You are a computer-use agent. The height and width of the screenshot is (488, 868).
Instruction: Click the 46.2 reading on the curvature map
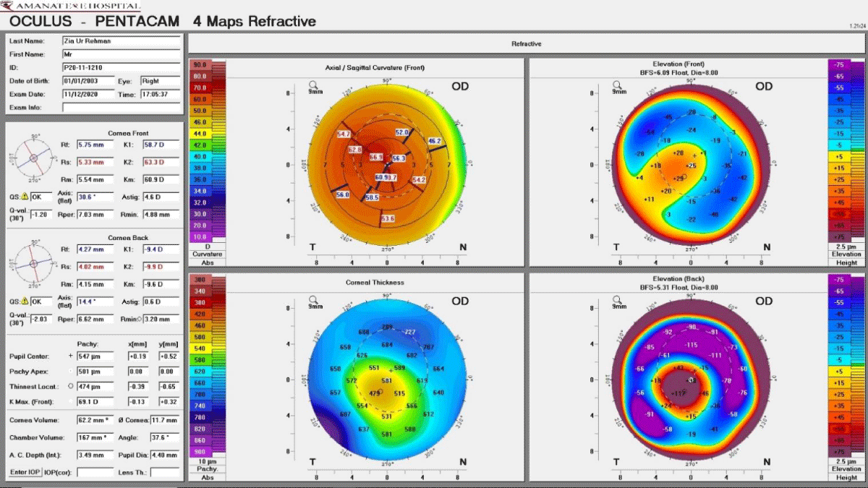(x=435, y=141)
